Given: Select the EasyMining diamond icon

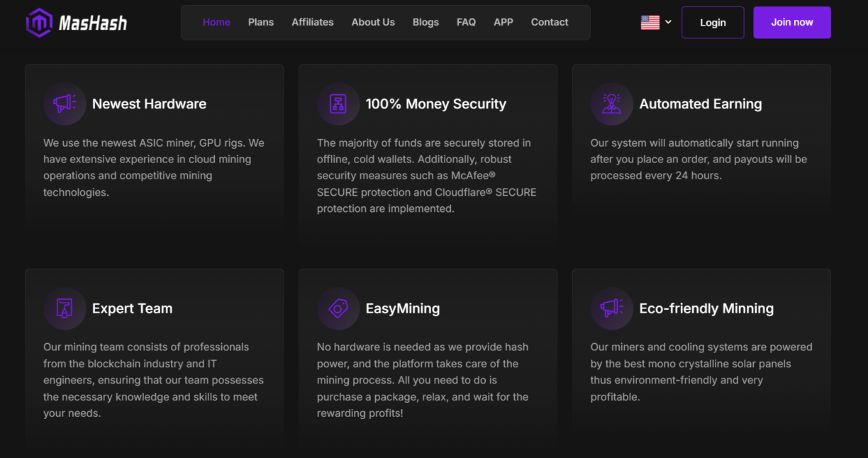Looking at the screenshot, I should 338,308.
